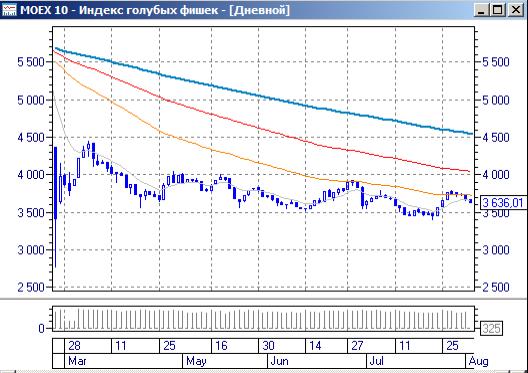The width and height of the screenshot is (528, 373).
Task: Click date 30 on the time axis
Action: tap(268, 346)
